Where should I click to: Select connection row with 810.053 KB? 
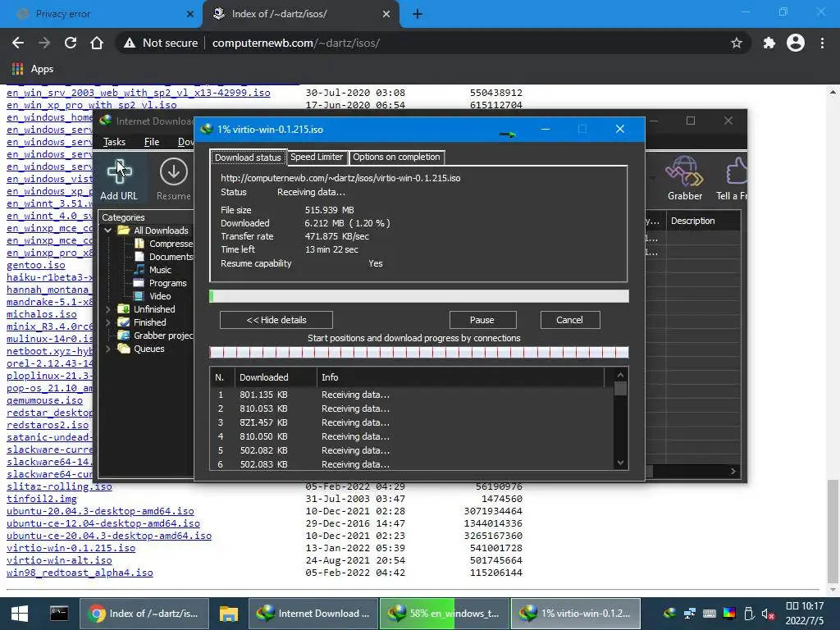tap(412, 409)
